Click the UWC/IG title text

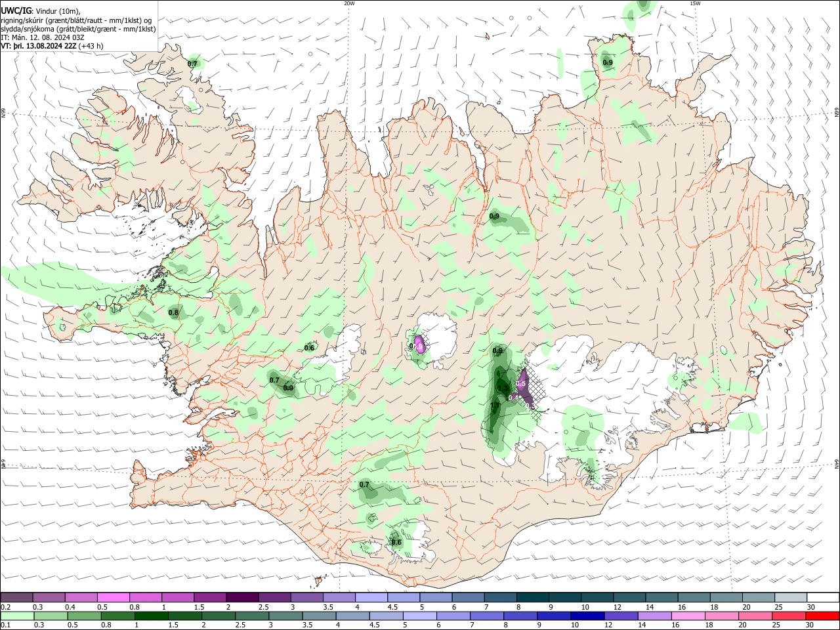16,10
